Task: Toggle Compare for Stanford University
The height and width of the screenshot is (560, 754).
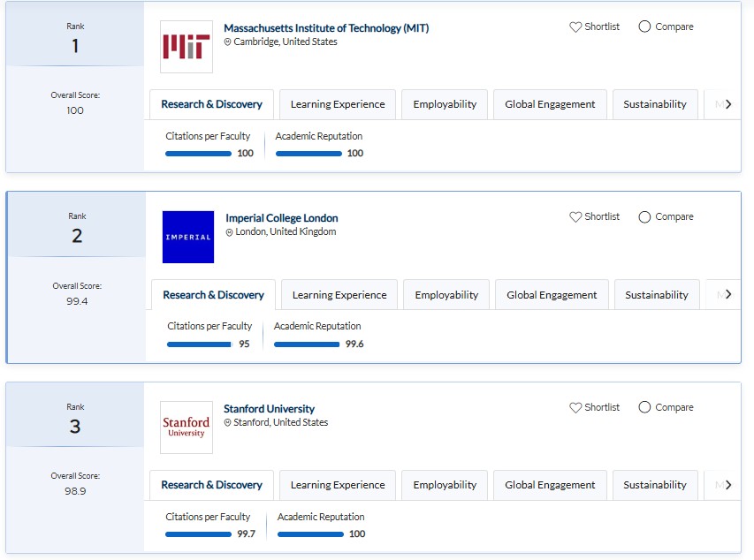Action: [644, 407]
